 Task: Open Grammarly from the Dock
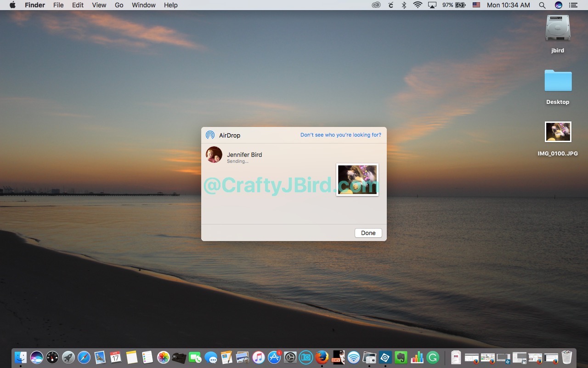click(433, 357)
